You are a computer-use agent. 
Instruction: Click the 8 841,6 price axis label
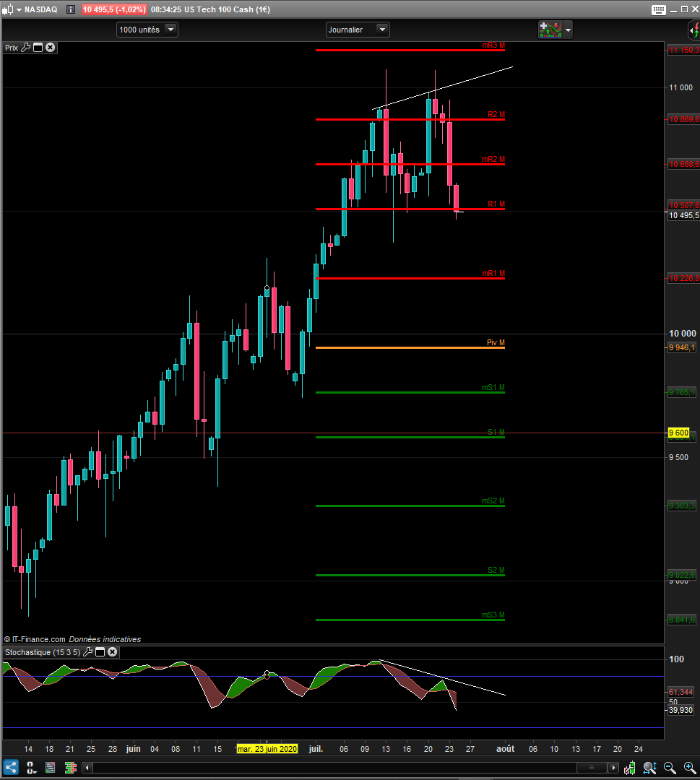[x=682, y=620]
